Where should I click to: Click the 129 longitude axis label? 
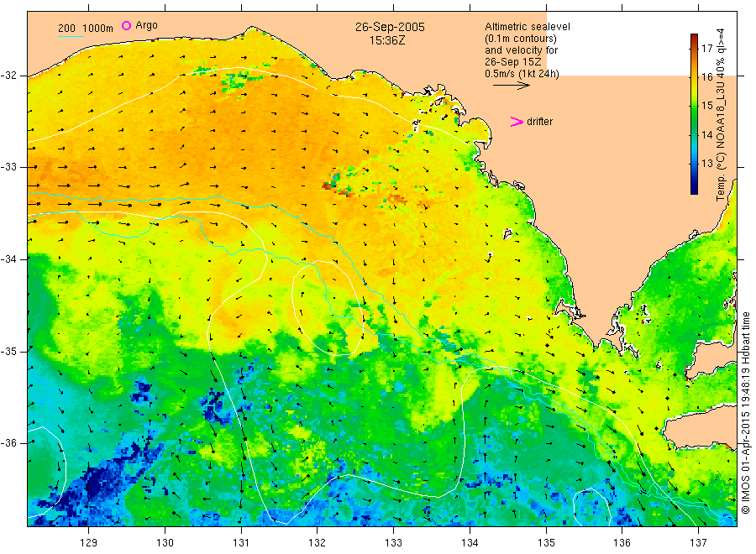89,543
